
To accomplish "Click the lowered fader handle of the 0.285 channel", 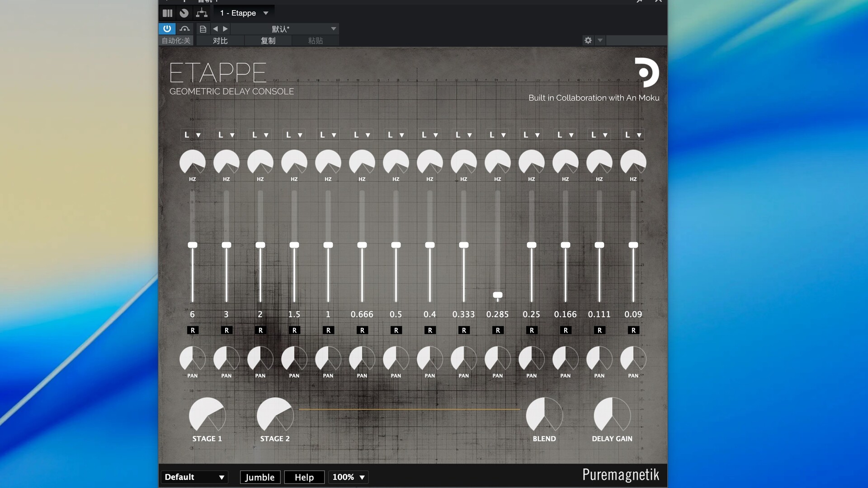I will pos(498,295).
